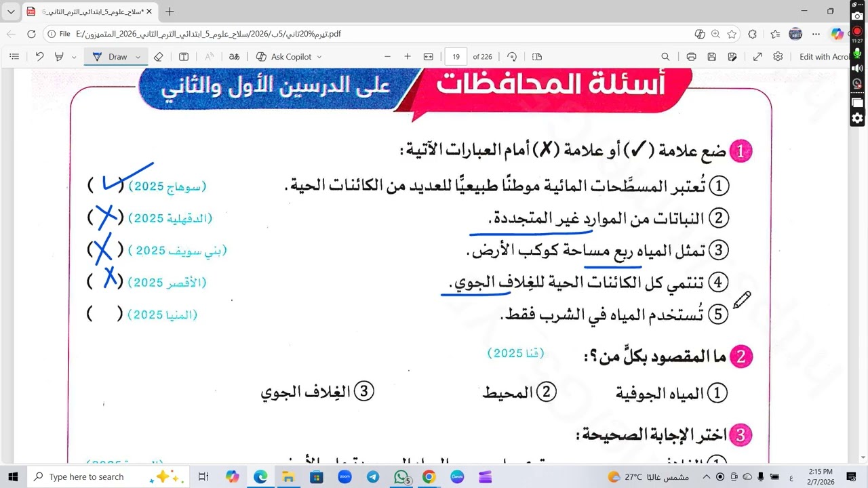Click Edit with Acrobat button
This screenshot has width=868, height=488.
[x=825, y=57]
